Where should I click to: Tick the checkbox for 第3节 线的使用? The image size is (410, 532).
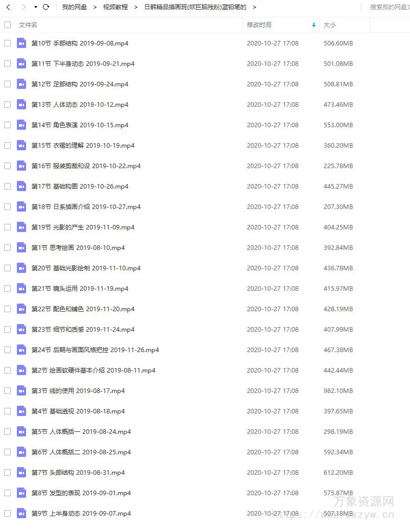(8, 391)
